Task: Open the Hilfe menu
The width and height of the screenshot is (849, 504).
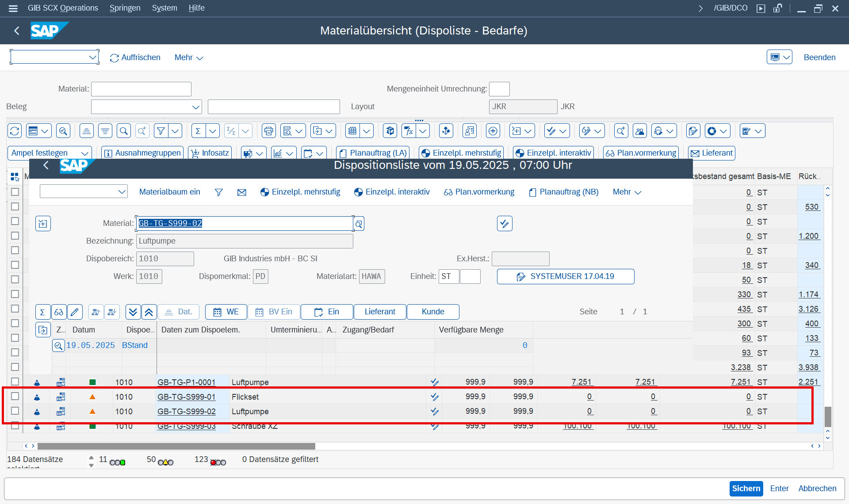Action: pos(196,8)
